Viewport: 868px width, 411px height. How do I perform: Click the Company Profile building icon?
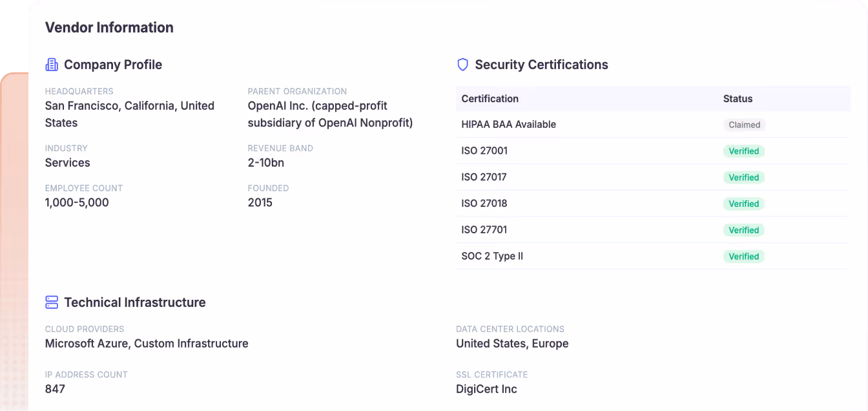52,65
